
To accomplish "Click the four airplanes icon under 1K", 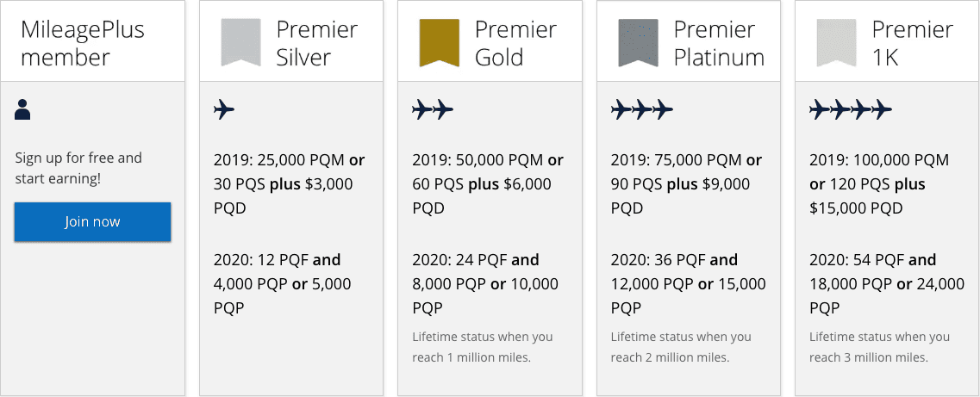I will (851, 109).
